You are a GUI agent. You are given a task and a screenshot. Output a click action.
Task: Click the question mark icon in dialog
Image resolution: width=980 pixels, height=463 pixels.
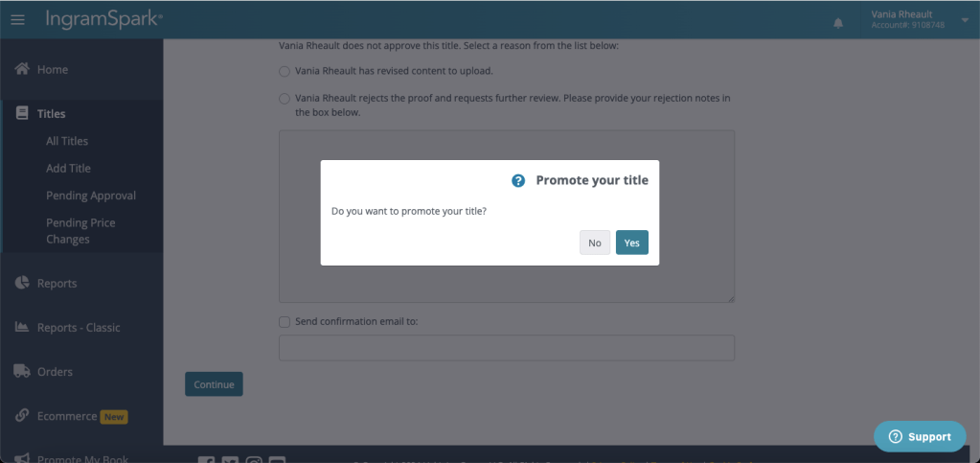[518, 180]
